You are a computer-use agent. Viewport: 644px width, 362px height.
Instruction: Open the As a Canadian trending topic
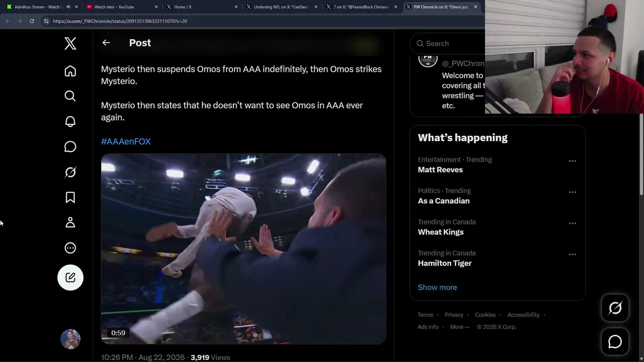coord(444,201)
